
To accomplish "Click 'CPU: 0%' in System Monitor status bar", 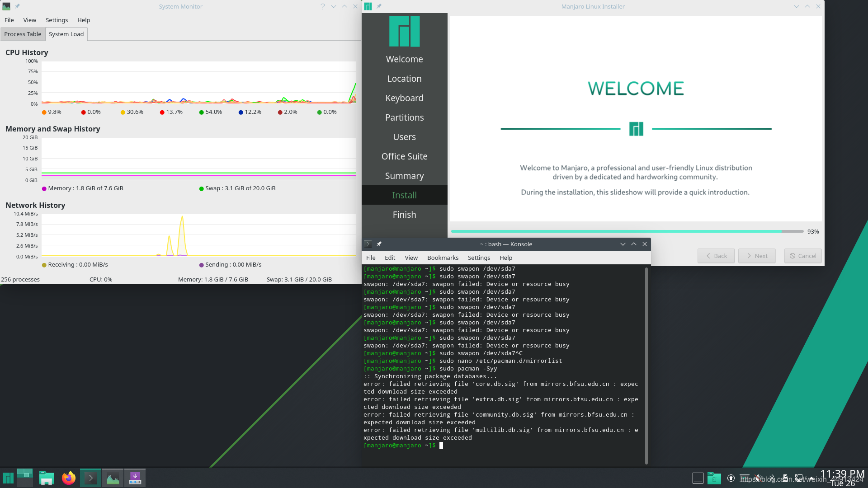I will (x=101, y=279).
